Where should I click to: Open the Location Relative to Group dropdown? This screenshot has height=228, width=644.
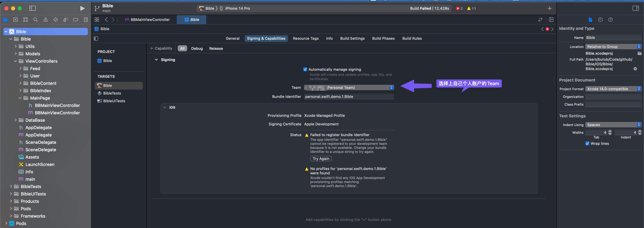[613, 47]
